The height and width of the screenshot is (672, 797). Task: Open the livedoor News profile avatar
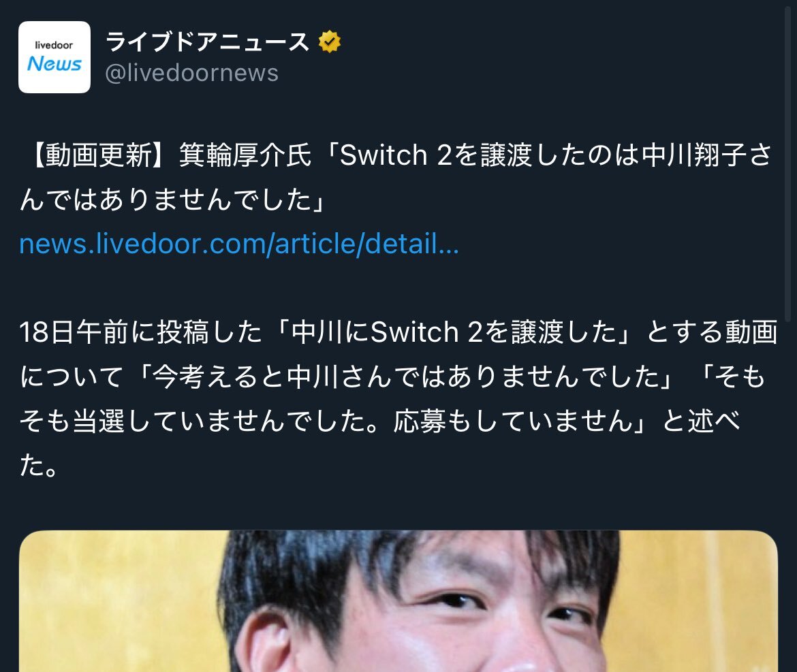[x=54, y=57]
